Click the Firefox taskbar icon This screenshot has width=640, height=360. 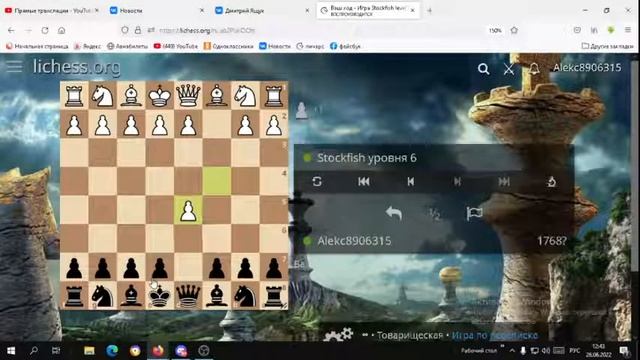[x=158, y=351]
